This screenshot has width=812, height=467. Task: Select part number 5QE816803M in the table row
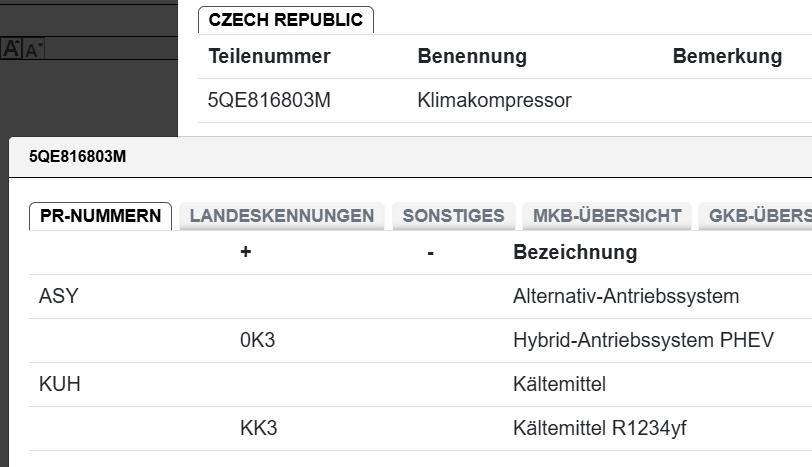[269, 101]
